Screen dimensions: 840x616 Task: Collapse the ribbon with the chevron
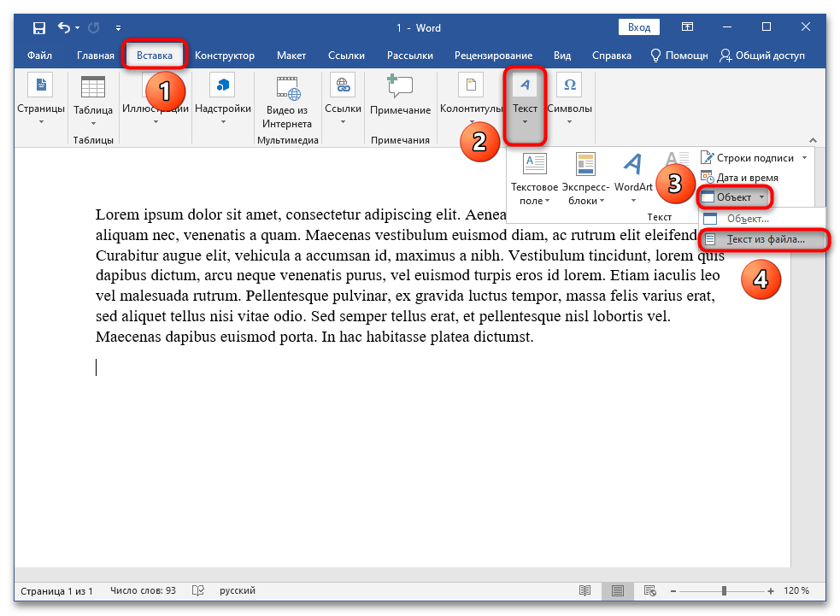[813, 140]
